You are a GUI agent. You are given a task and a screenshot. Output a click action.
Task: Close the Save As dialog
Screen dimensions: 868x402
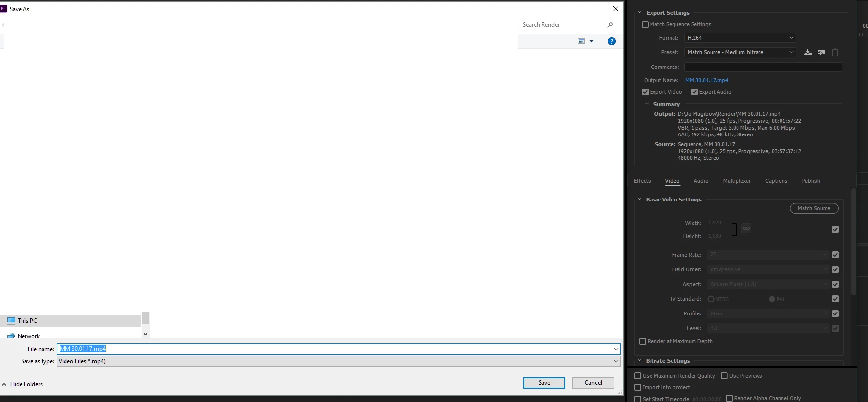tap(616, 9)
